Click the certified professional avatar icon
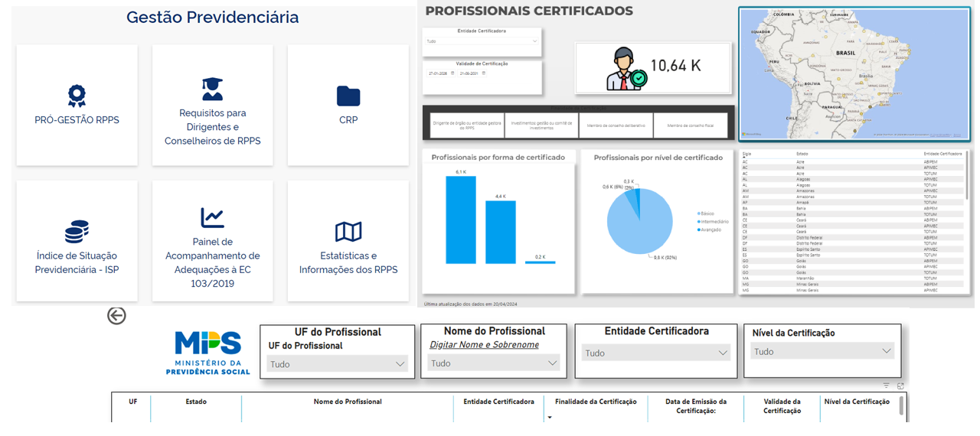 626,69
